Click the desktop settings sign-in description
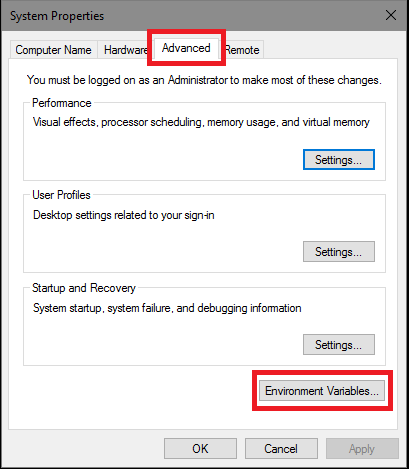 click(124, 215)
